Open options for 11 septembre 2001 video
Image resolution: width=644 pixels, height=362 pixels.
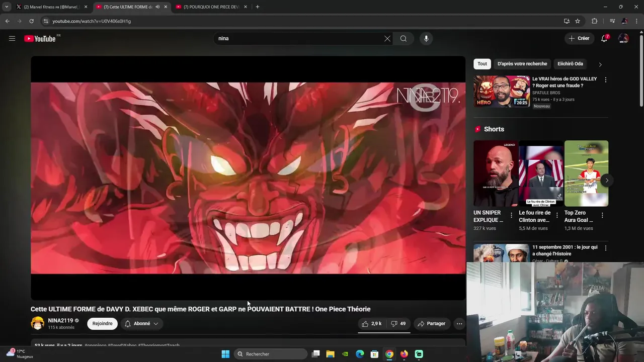[605, 248]
